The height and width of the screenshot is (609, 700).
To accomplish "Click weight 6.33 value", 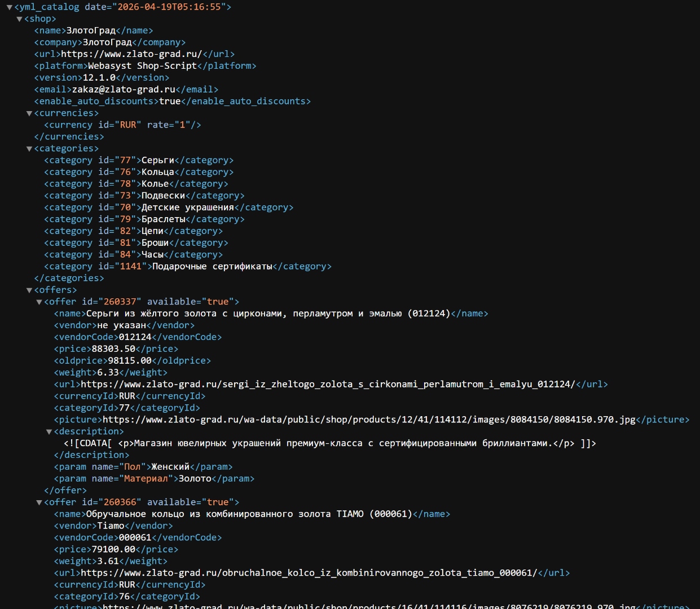I will (108, 373).
